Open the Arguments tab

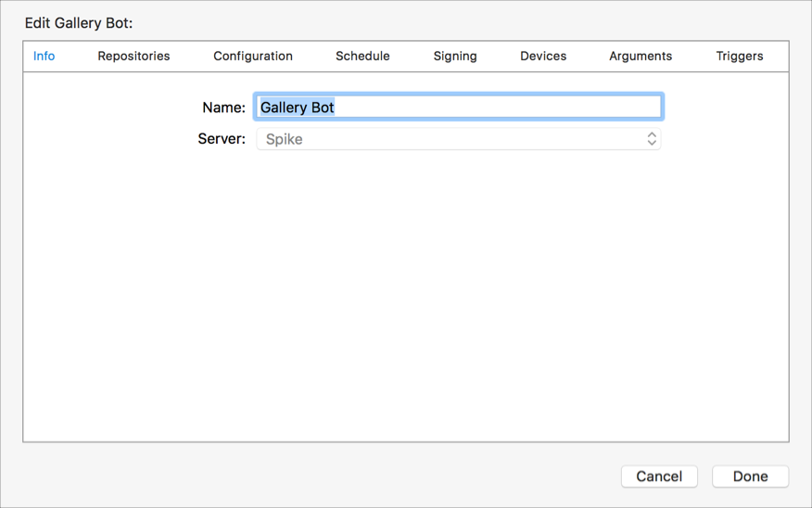(641, 56)
